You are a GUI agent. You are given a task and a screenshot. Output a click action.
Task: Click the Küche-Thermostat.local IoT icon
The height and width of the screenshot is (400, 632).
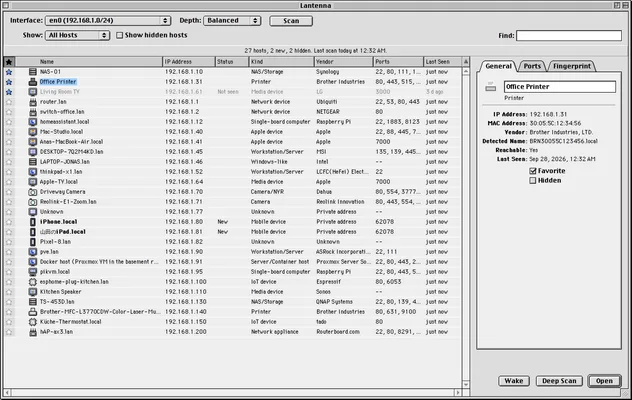(33, 322)
